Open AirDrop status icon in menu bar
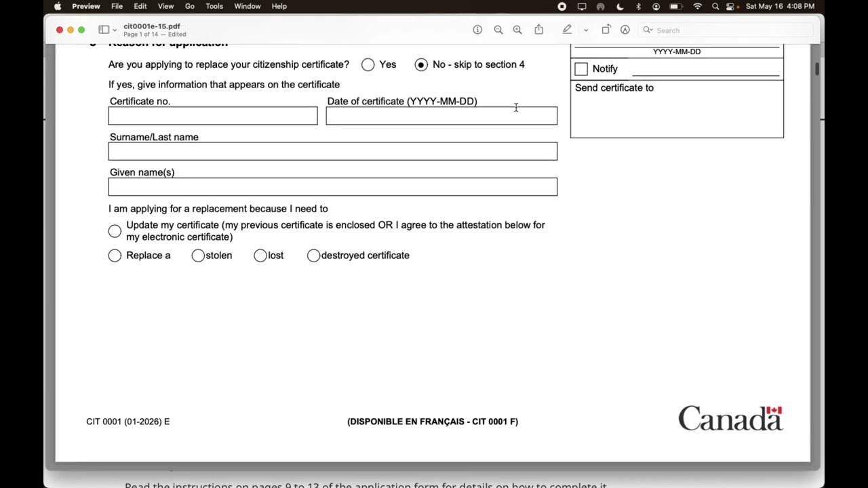The image size is (868, 488). pos(601,6)
